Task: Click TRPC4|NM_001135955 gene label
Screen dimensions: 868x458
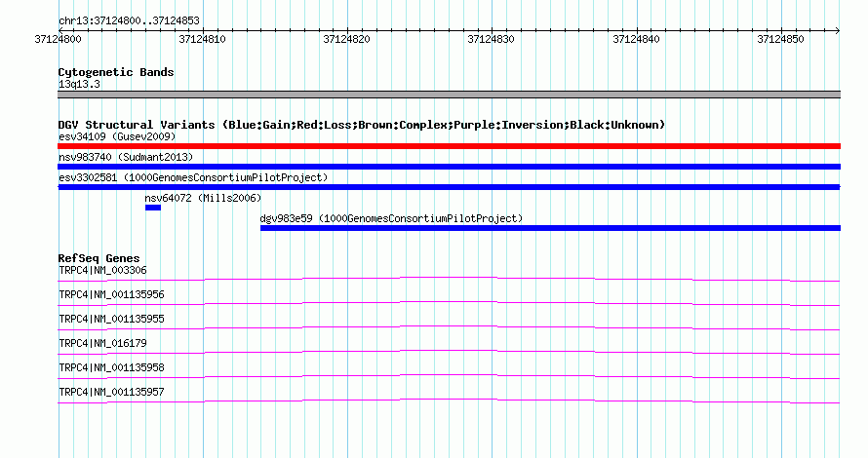Action: point(111,320)
